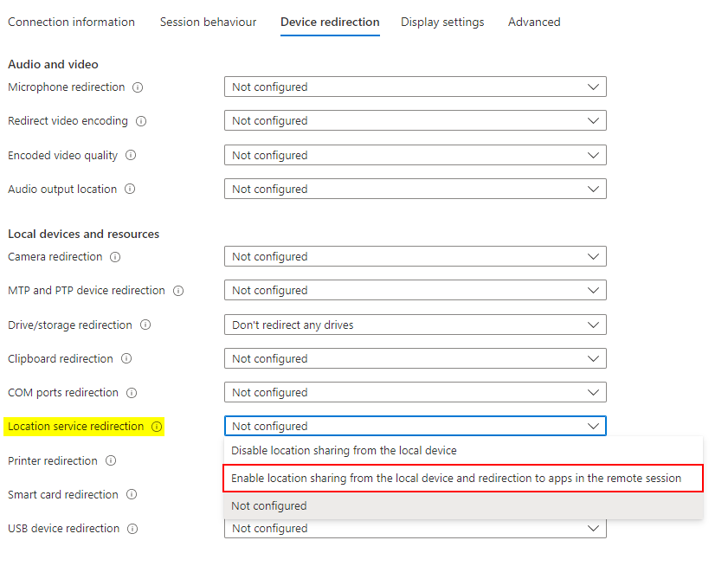Screen dimensions: 728x566
Task: Open the USB device redirection dropdown
Action: pyautogui.click(x=415, y=529)
